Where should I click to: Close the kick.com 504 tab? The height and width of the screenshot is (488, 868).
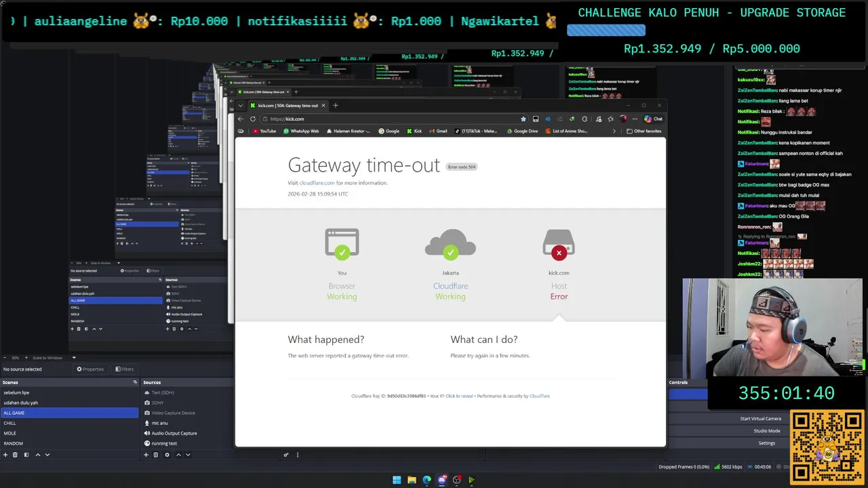(x=323, y=105)
